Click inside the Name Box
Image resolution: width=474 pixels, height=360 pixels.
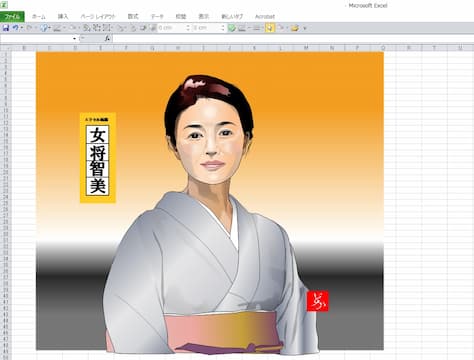coord(36,39)
